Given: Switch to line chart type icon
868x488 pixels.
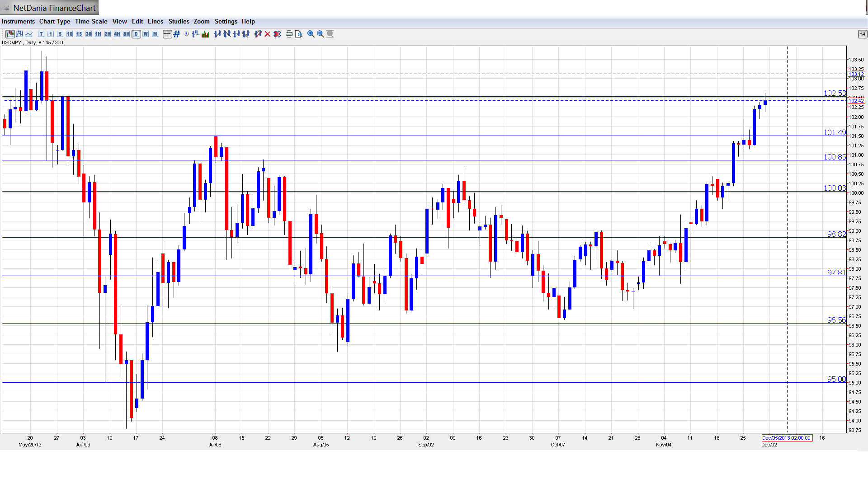Looking at the screenshot, I should click(29, 34).
